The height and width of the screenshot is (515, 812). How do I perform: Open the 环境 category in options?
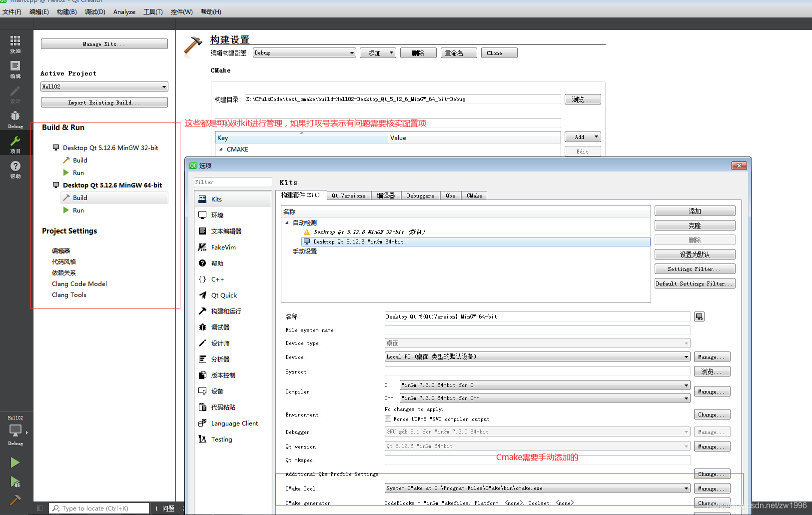(233, 215)
